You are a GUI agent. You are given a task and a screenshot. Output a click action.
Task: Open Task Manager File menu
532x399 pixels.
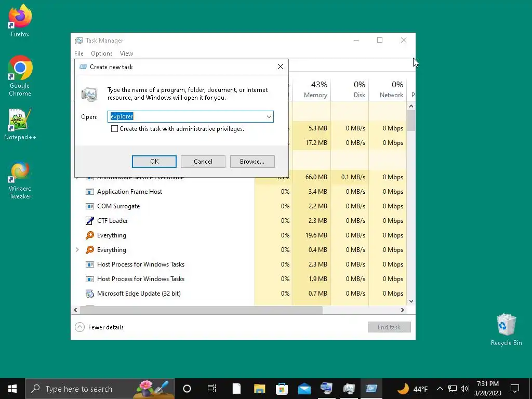79,54
